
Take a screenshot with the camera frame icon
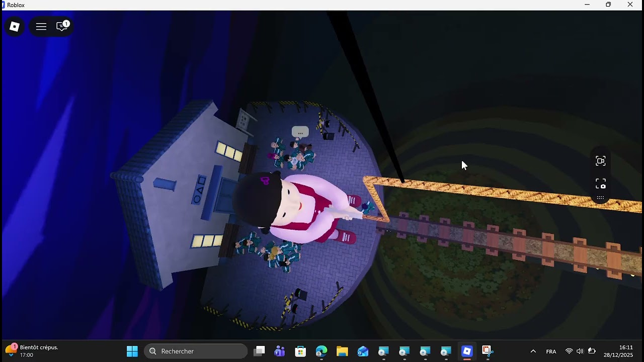click(x=601, y=184)
